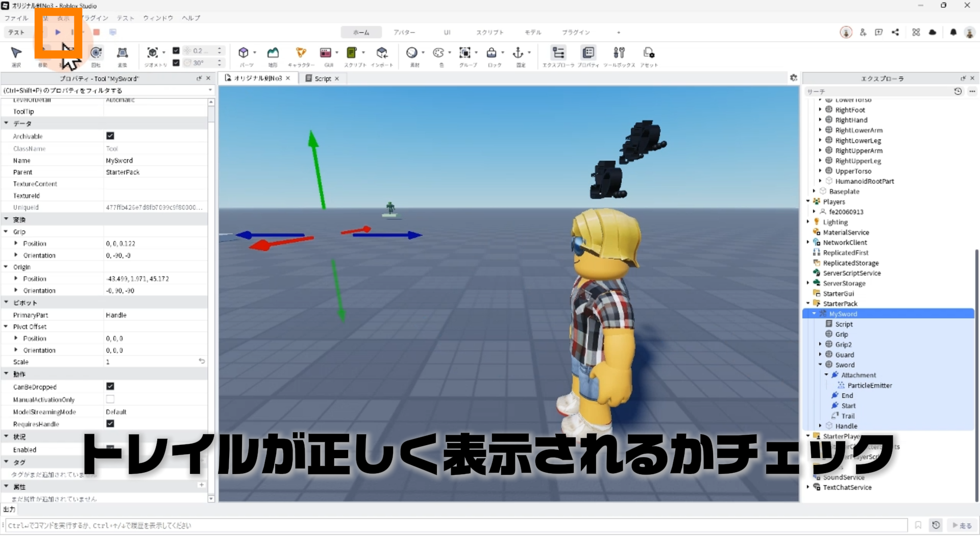Select the Rotate (回転) tool
This screenshot has height=551, width=980.
(x=96, y=53)
